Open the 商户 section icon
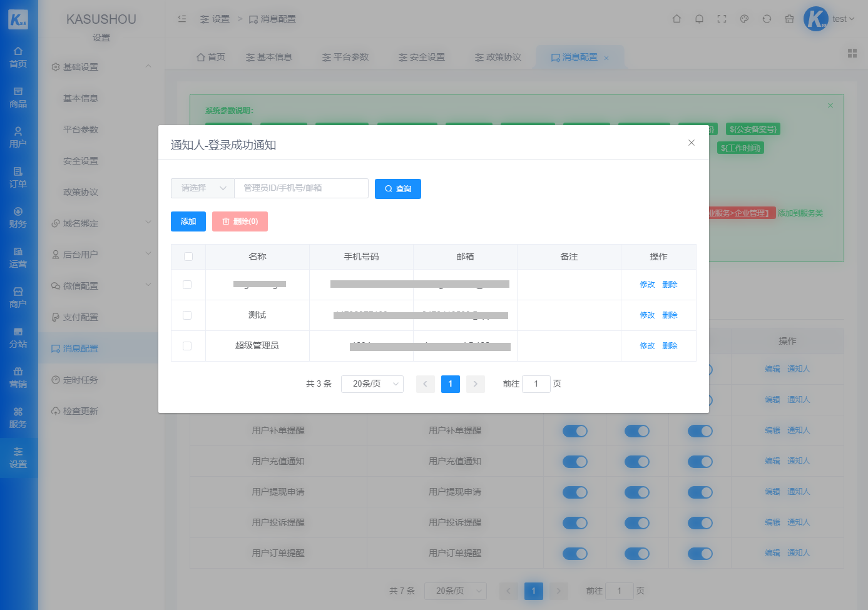 click(18, 298)
